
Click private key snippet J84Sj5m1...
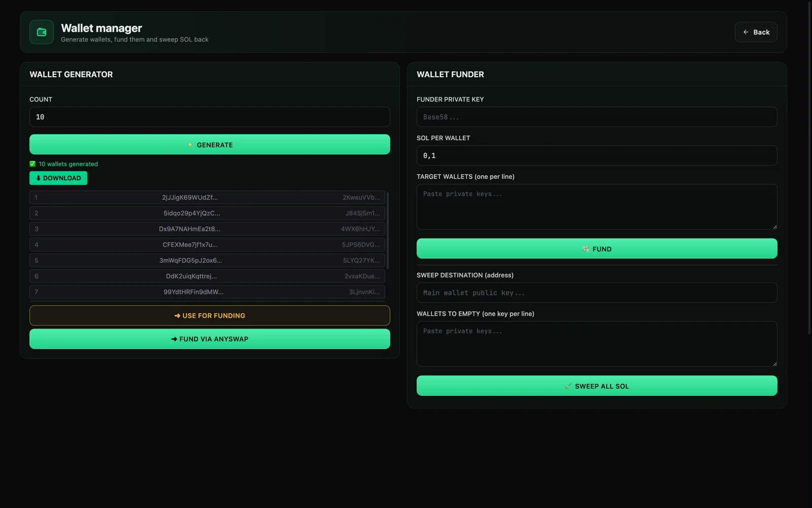click(x=362, y=213)
